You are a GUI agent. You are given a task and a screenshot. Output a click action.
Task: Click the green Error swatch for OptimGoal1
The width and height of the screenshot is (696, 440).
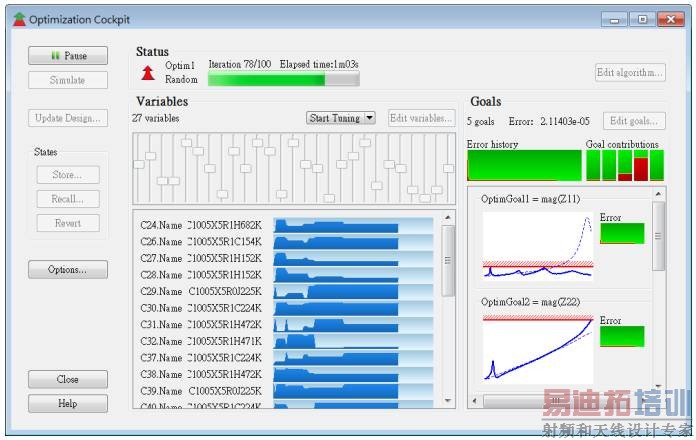coord(622,234)
